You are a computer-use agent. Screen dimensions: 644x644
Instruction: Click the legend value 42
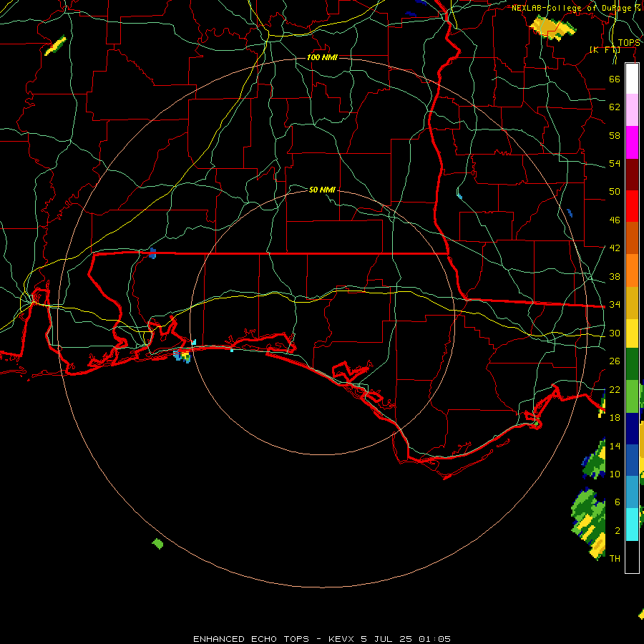(x=615, y=248)
